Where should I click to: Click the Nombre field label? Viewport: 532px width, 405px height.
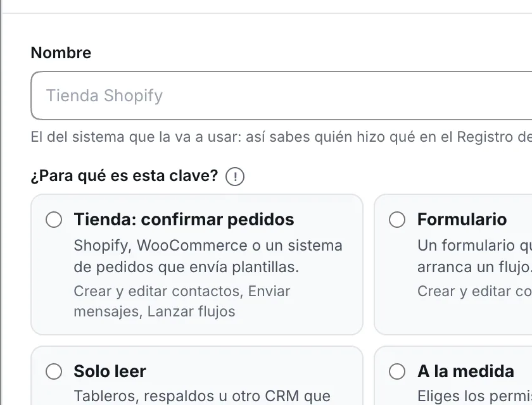(x=61, y=53)
